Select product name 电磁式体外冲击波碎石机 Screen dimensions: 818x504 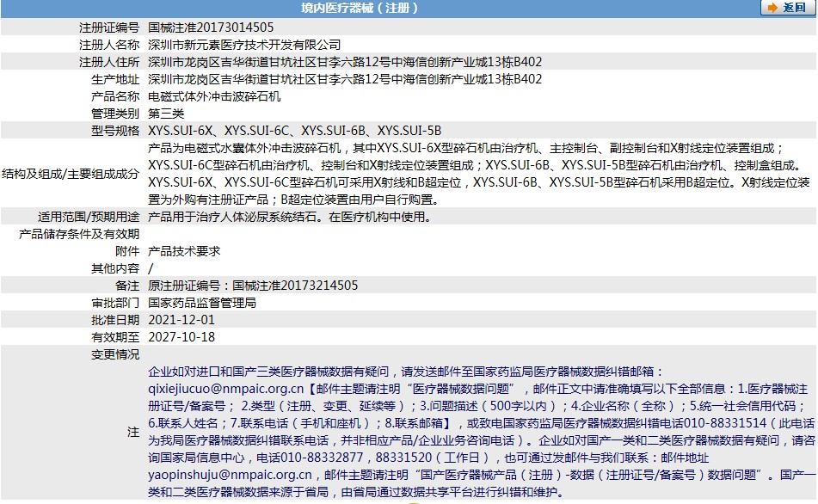[214, 96]
